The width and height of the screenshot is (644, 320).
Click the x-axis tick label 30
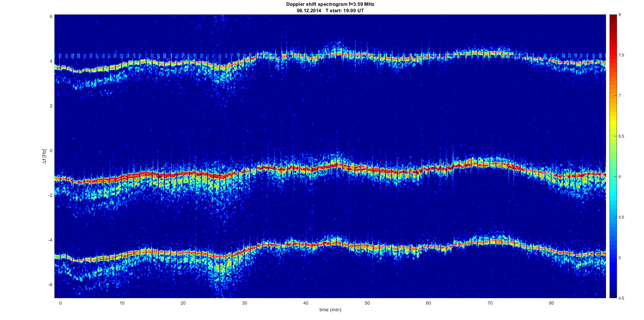[244, 303]
